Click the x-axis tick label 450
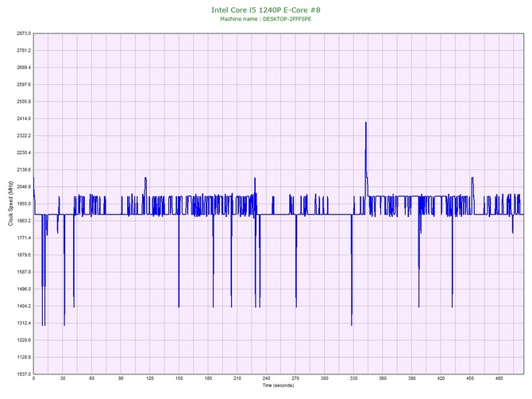Screen dimensions: 532x399 (470, 378)
